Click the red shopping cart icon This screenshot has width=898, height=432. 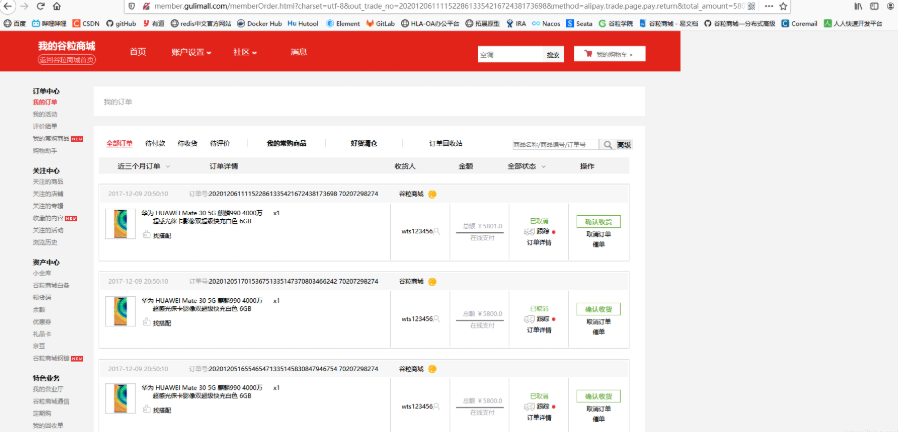click(588, 54)
